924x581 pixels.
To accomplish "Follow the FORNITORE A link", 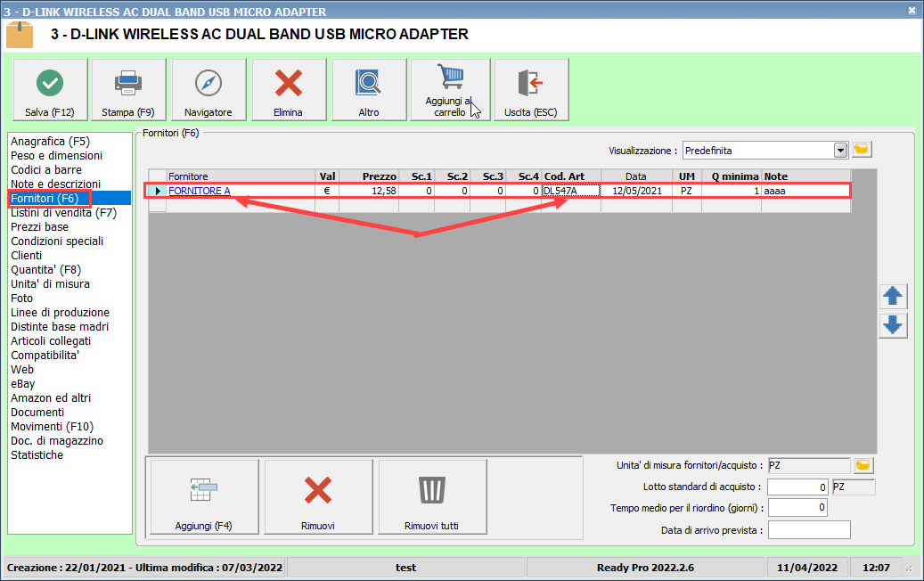I will coord(200,191).
